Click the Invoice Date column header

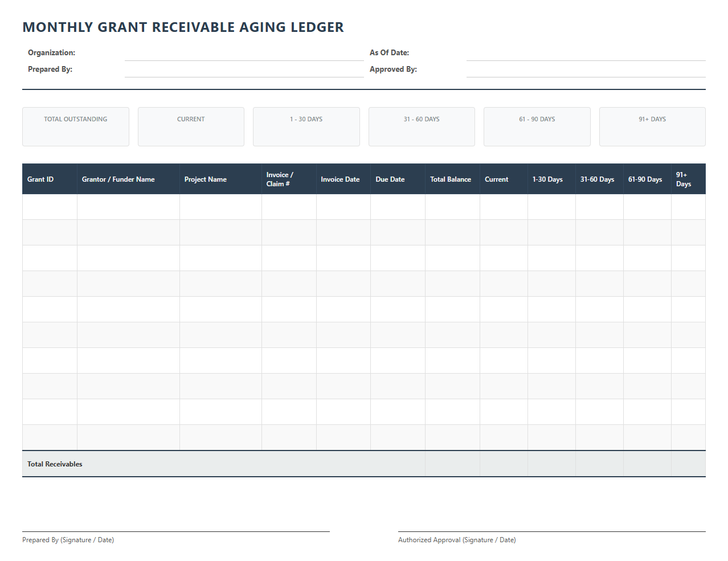click(x=343, y=179)
